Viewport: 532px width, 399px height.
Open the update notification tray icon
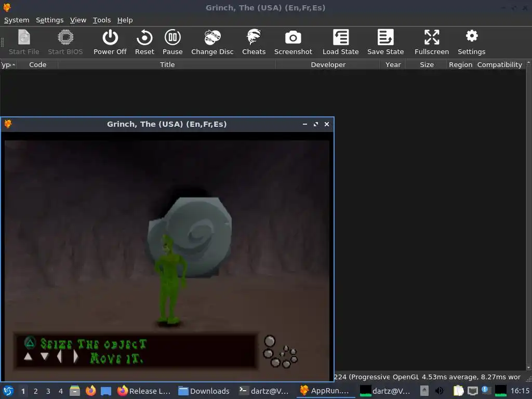point(486,391)
